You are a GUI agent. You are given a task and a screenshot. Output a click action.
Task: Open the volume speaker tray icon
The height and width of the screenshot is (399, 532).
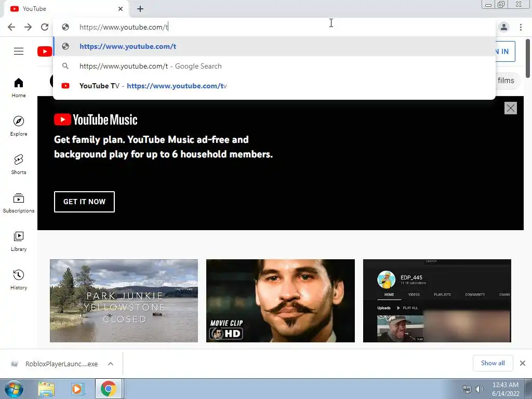(480, 389)
